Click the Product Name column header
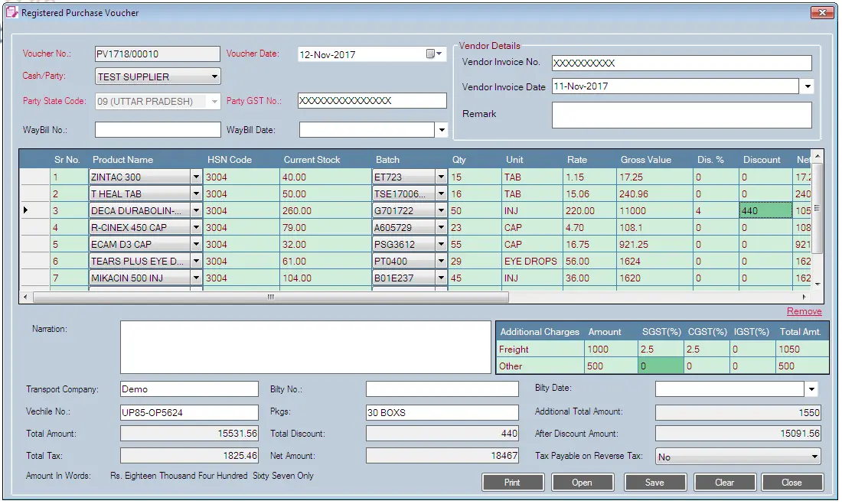This screenshot has width=842, height=504. (122, 160)
